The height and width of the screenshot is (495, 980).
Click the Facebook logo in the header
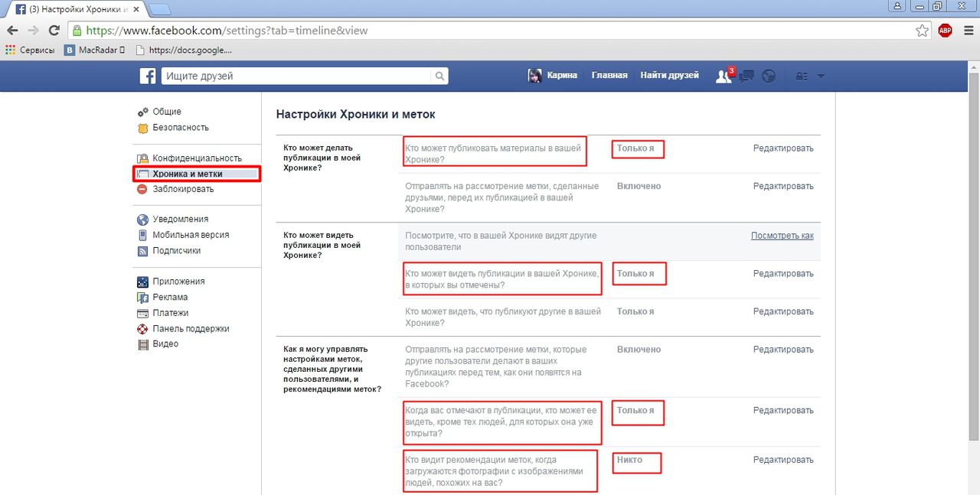(148, 76)
